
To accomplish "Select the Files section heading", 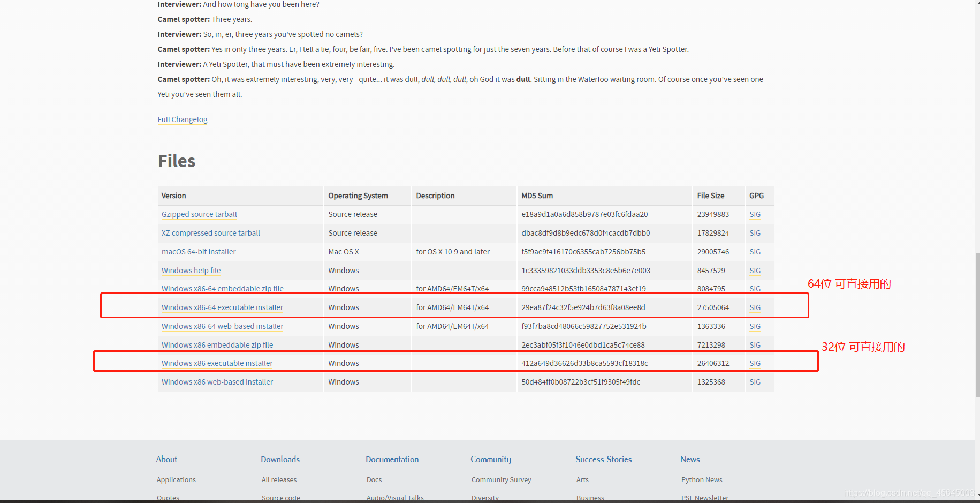I will tap(177, 161).
